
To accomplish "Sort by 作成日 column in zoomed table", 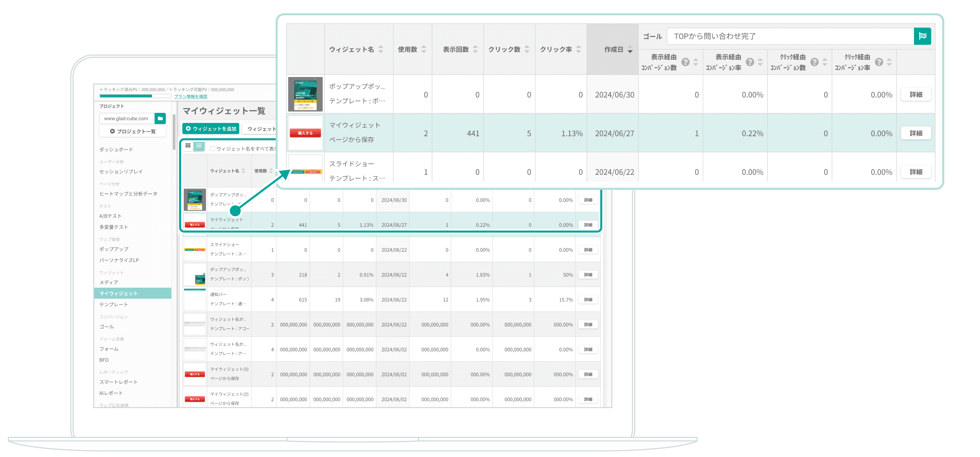I will click(630, 50).
